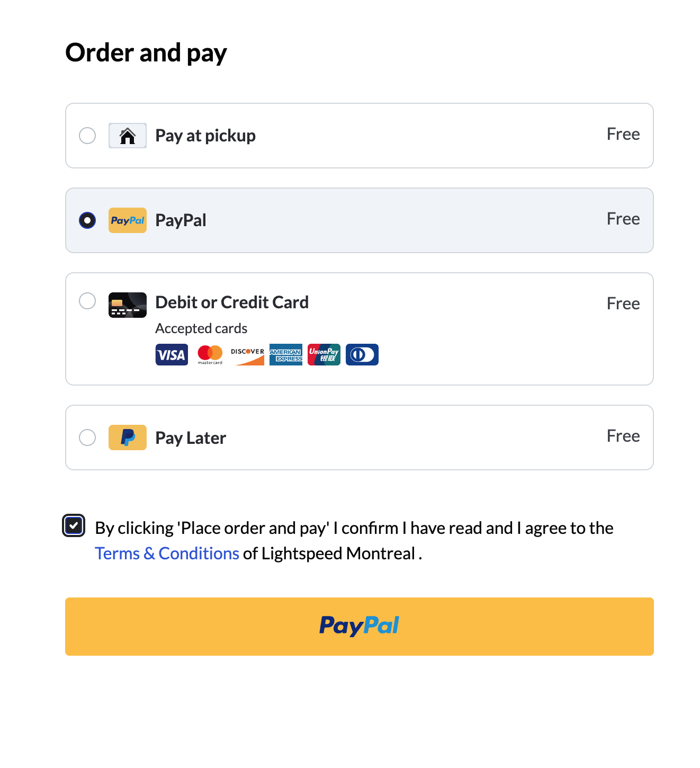Click the Visa card icon
700x768 pixels.
[171, 354]
